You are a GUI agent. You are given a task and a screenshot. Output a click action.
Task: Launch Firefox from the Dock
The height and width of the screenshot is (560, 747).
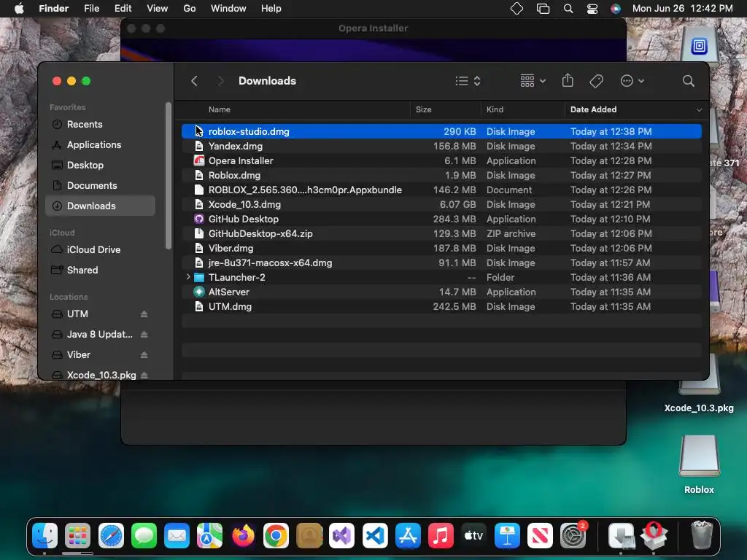tap(243, 536)
